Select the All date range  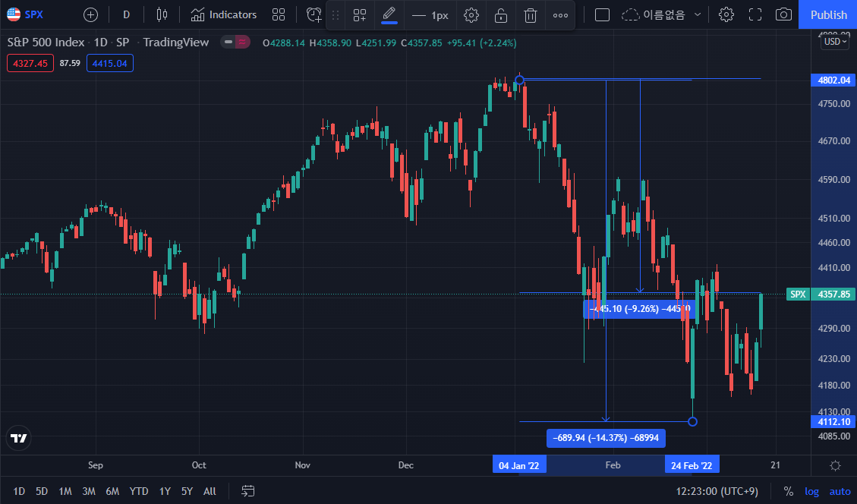tap(210, 491)
